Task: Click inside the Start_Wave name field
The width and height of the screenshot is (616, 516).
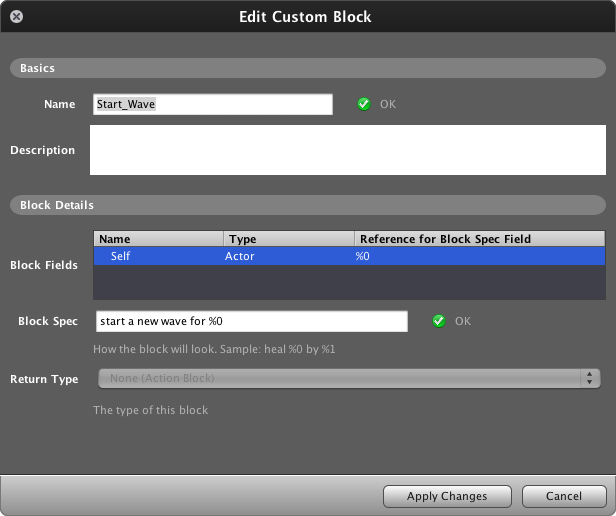Action: [213, 104]
